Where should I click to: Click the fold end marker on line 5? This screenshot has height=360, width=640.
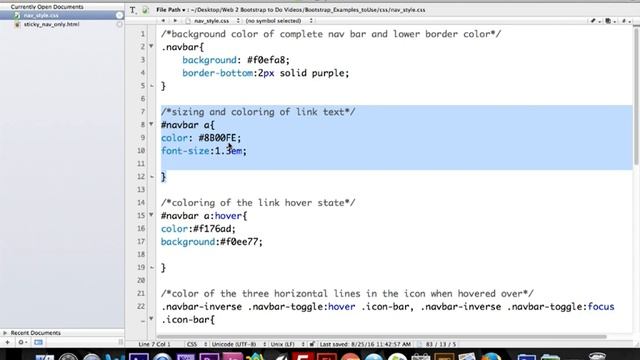151,86
